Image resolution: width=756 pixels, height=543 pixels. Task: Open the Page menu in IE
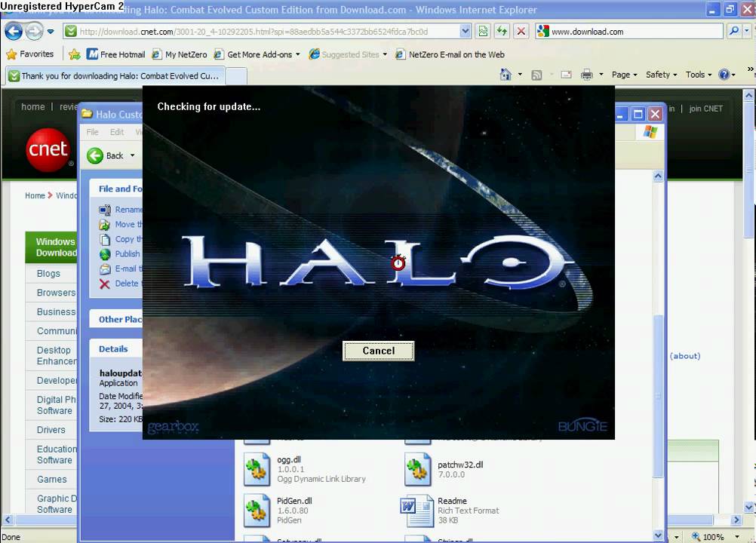pos(625,75)
